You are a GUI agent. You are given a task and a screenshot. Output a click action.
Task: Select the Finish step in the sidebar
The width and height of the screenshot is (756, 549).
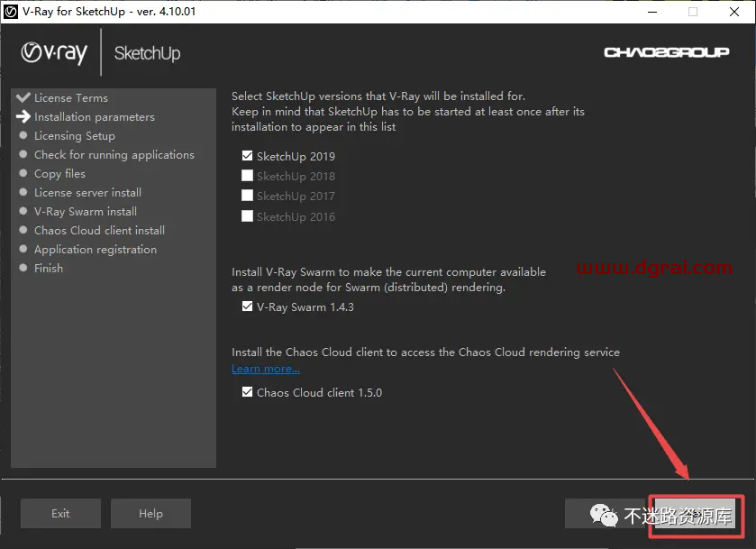click(49, 269)
